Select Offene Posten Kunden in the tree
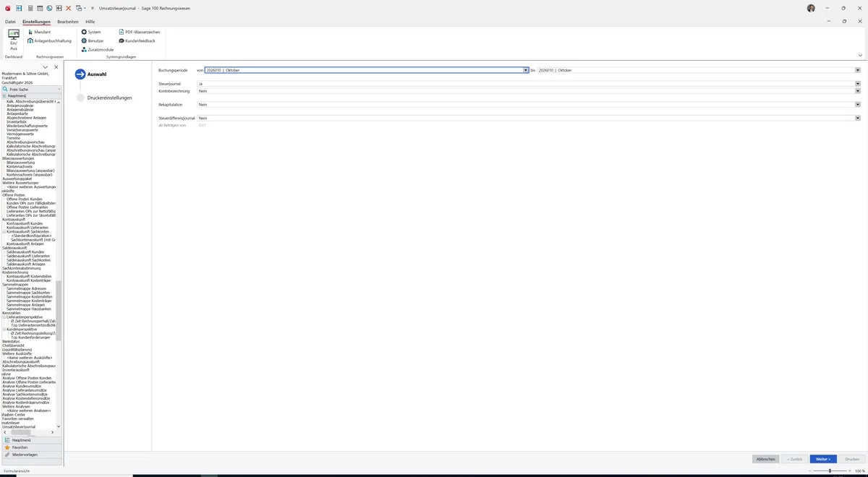Image resolution: width=868 pixels, height=477 pixels. tap(25, 199)
